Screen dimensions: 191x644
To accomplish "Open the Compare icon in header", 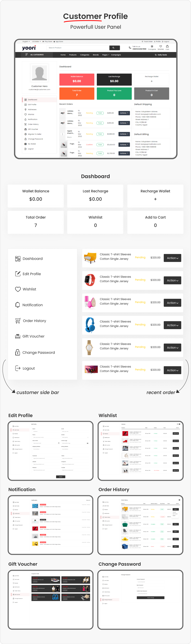I will click(x=152, y=46).
